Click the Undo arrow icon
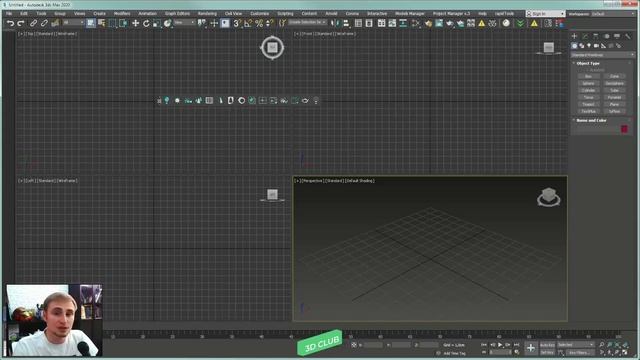Image resolution: width=640 pixels, height=360 pixels. click(x=10, y=23)
